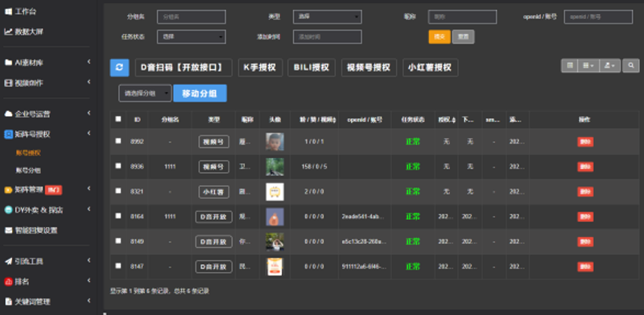Open the columns grid dropdown icon
Screen dimensions: 644x315
tap(588, 65)
